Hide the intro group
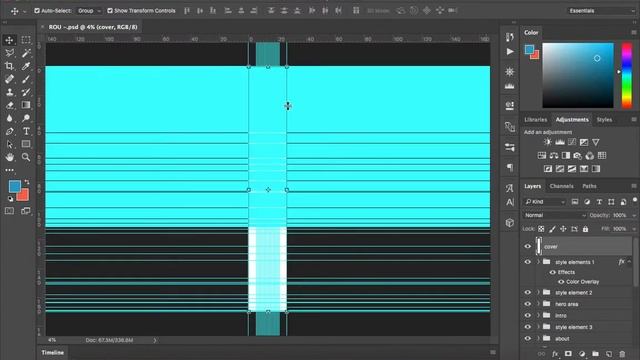 [528, 316]
